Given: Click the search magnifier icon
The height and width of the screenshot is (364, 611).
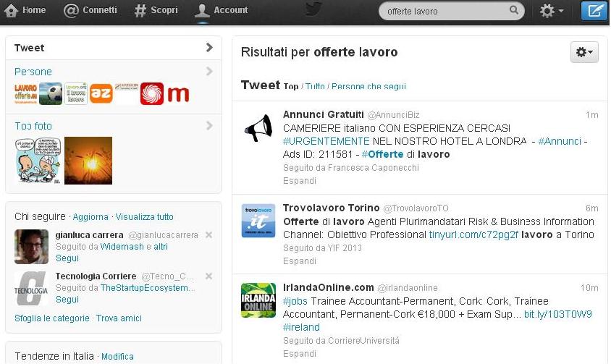Looking at the screenshot, I should [515, 11].
